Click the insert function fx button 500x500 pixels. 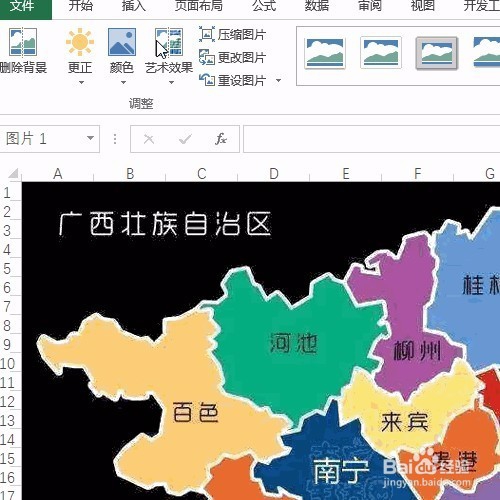(221, 139)
